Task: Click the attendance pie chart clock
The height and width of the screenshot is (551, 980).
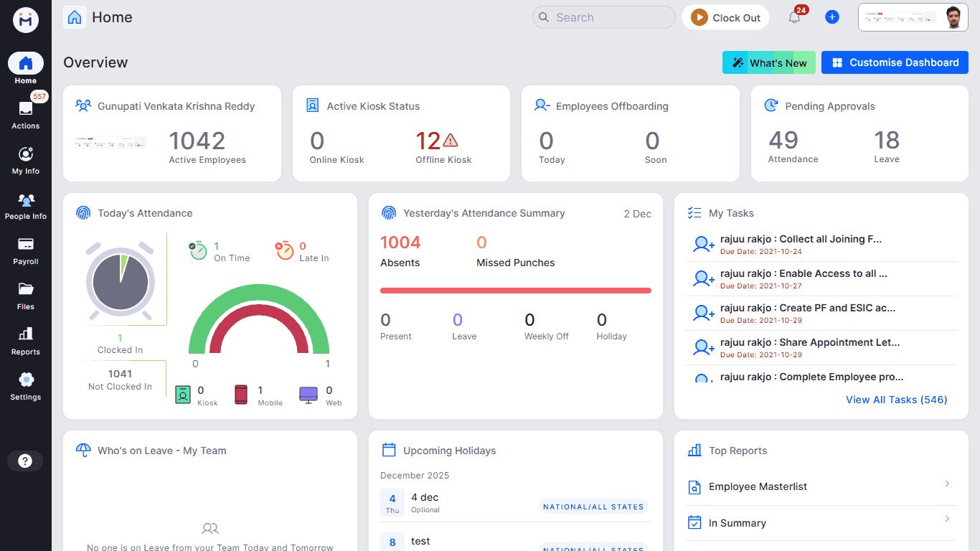Action: point(121,281)
